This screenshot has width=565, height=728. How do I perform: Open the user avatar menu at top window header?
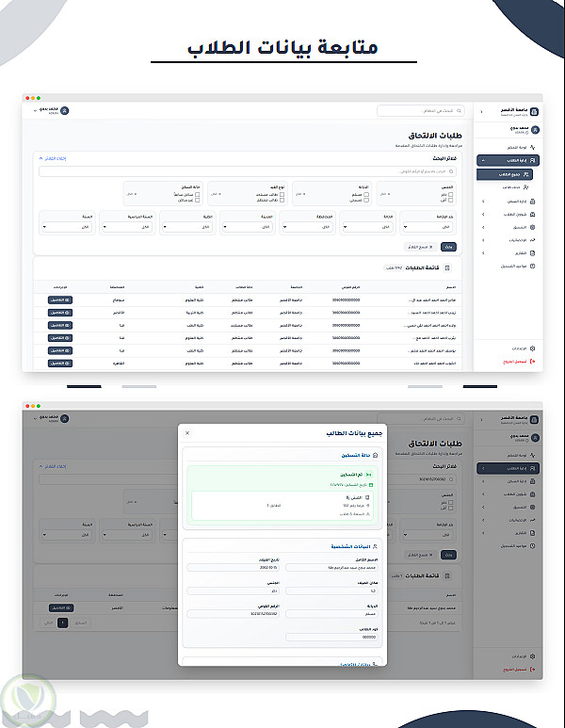tap(65, 110)
